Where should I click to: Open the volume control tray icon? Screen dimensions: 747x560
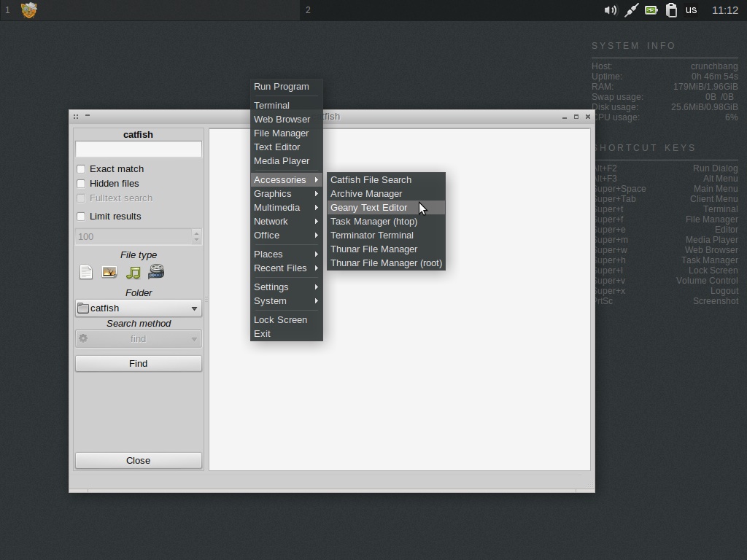(611, 10)
